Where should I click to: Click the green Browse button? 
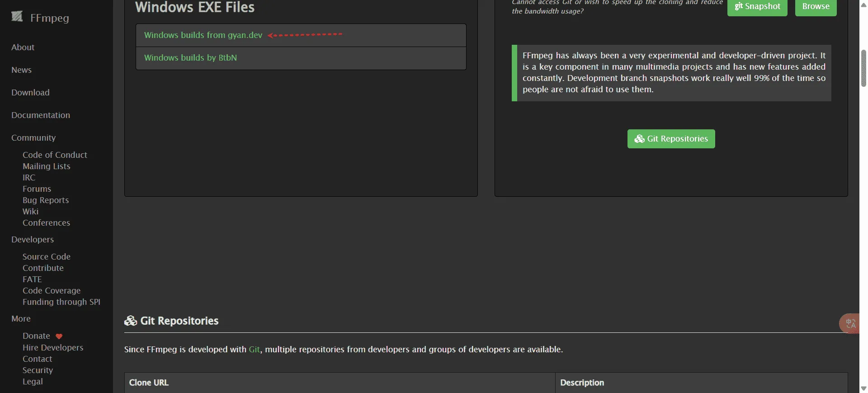tap(816, 7)
